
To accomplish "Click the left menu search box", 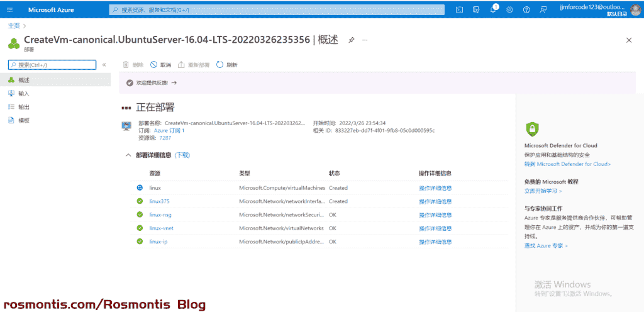I will 52,65.
